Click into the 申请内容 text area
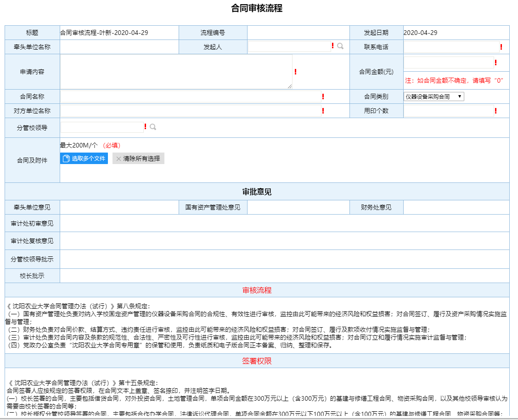518x420 pixels. [176, 72]
